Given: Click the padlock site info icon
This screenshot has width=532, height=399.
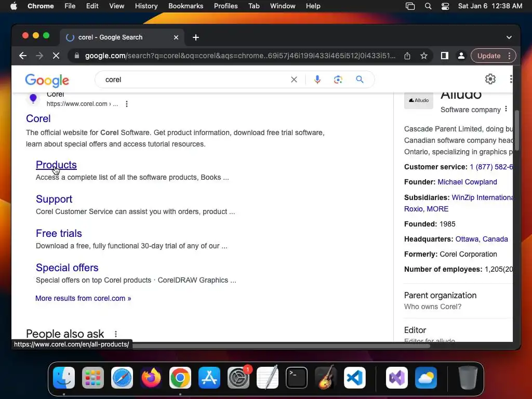Looking at the screenshot, I should click(x=77, y=56).
